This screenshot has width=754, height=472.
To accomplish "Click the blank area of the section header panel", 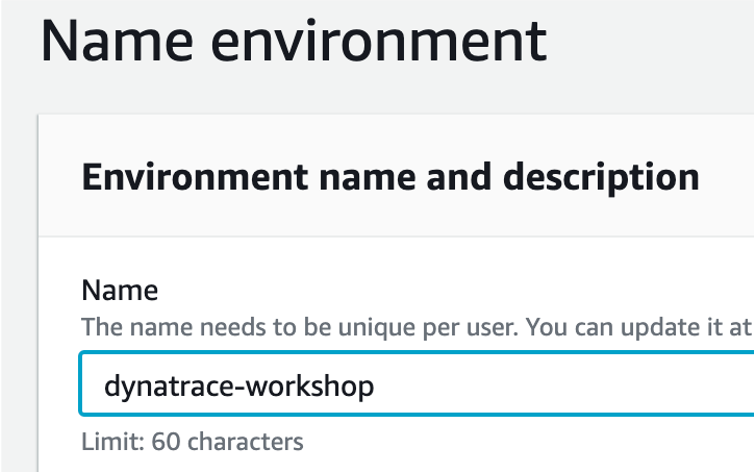I will [x=726, y=177].
